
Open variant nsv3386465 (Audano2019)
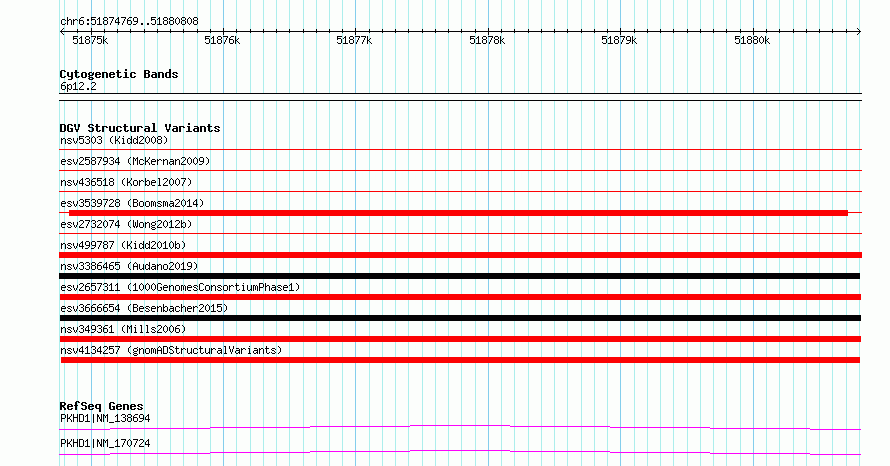pyautogui.click(x=129, y=266)
